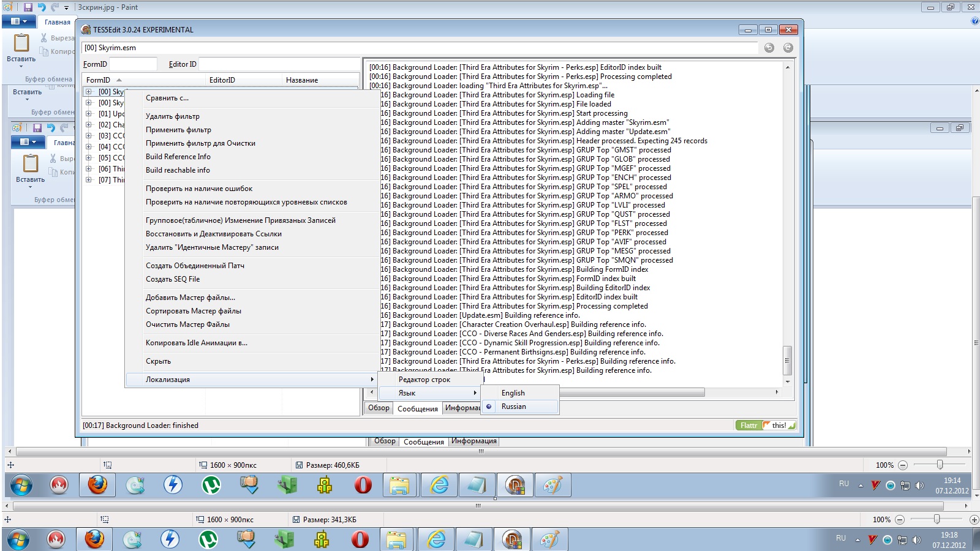Expand the [04] CC tree node
This screenshot has height=551, width=980.
pos(88,147)
